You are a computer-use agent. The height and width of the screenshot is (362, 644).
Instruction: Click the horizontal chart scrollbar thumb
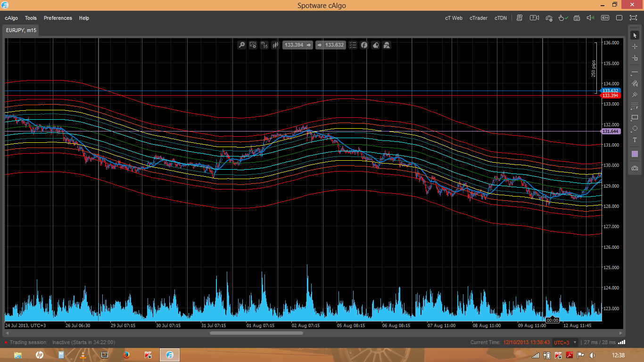click(x=256, y=333)
